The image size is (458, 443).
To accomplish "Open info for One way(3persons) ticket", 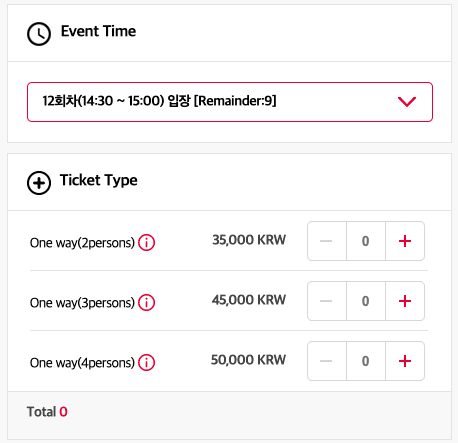I will tap(147, 302).
